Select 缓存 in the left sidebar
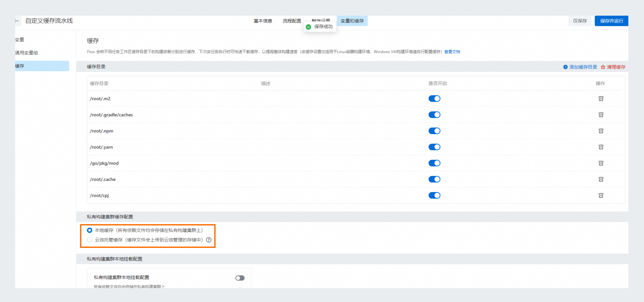 [42, 66]
